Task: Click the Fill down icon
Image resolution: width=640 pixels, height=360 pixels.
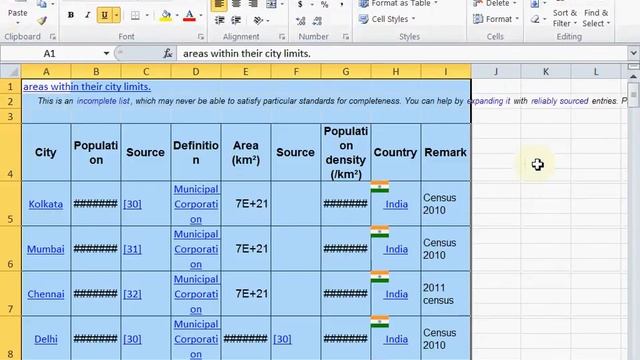Action: click(535, 4)
